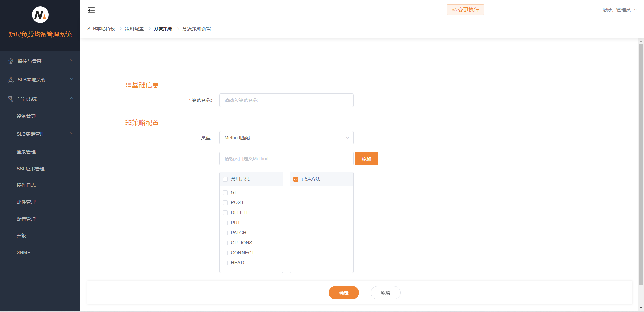Image resolution: width=644 pixels, height=312 pixels.
Task: Click the sidebar collapse hamburger icon
Action: coord(91,10)
